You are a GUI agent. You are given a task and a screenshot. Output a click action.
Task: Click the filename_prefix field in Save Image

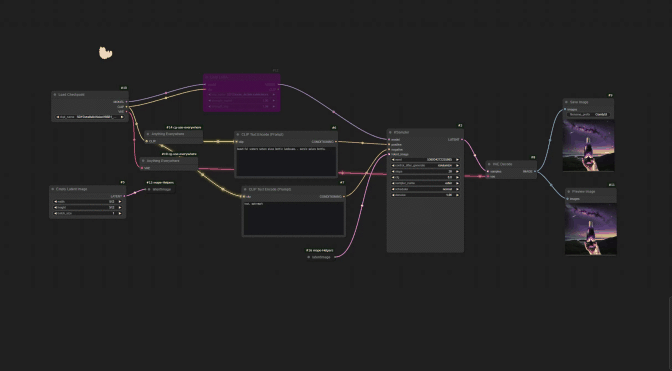[x=588, y=114]
